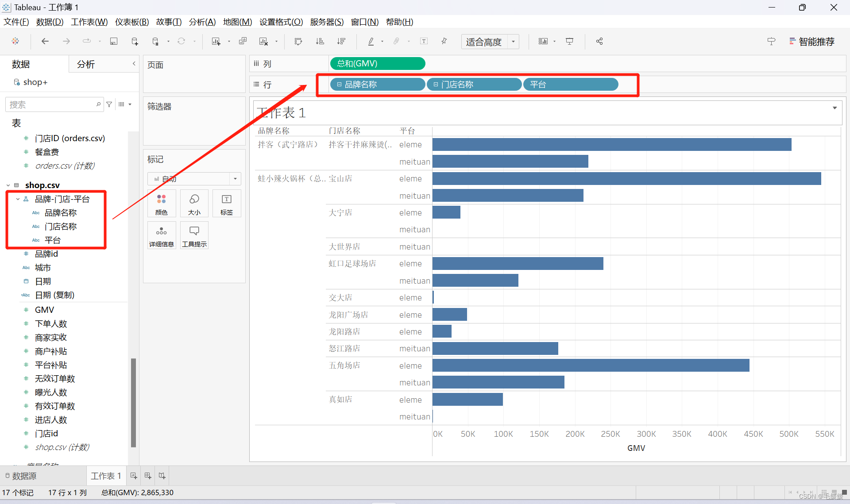
Task: Click the 五角场店 eleme GMV bar
Action: (x=591, y=365)
